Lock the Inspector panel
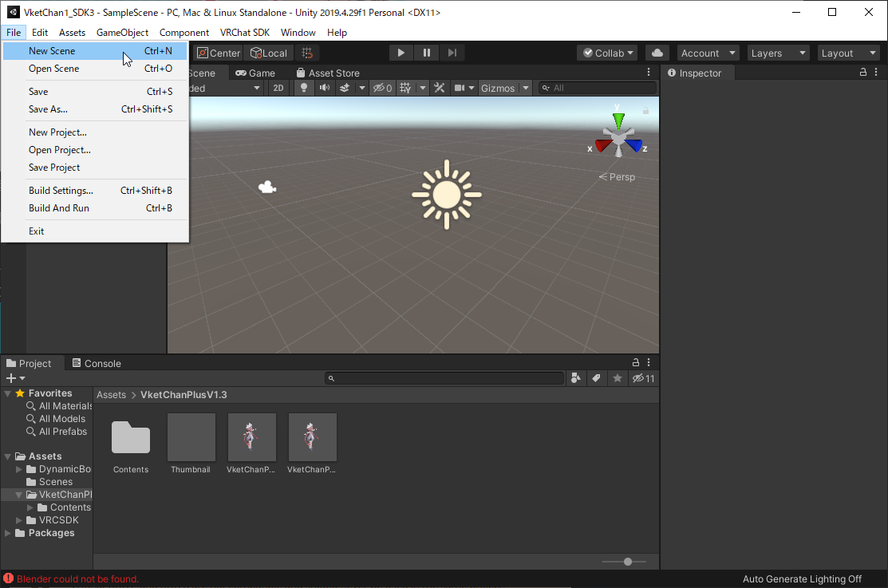 (x=863, y=73)
